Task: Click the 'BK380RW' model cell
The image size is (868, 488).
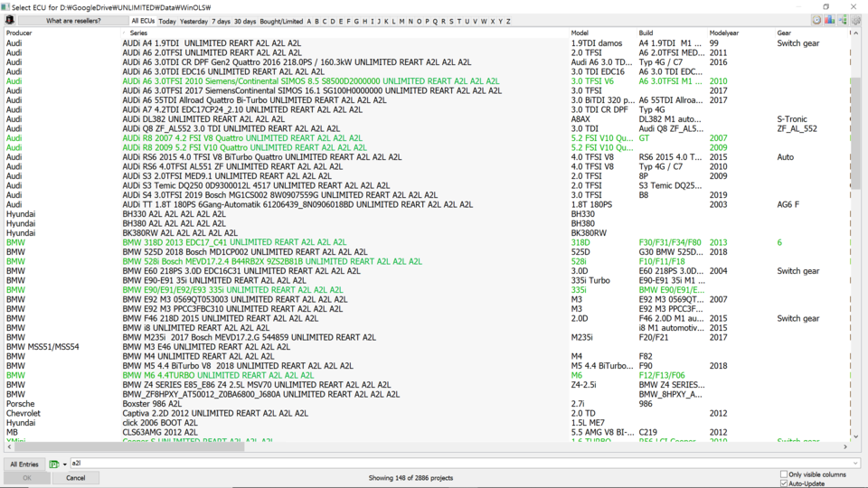Action: coord(589,233)
